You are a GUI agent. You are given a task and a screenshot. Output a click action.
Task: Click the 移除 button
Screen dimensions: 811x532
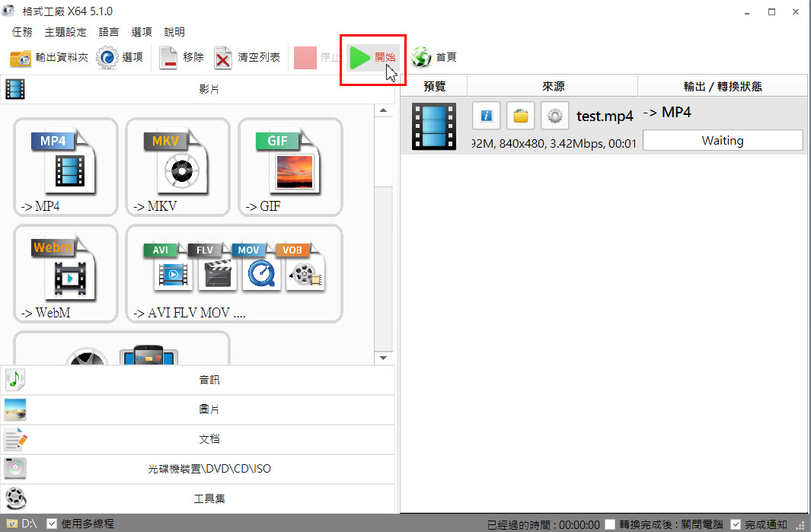click(182, 58)
